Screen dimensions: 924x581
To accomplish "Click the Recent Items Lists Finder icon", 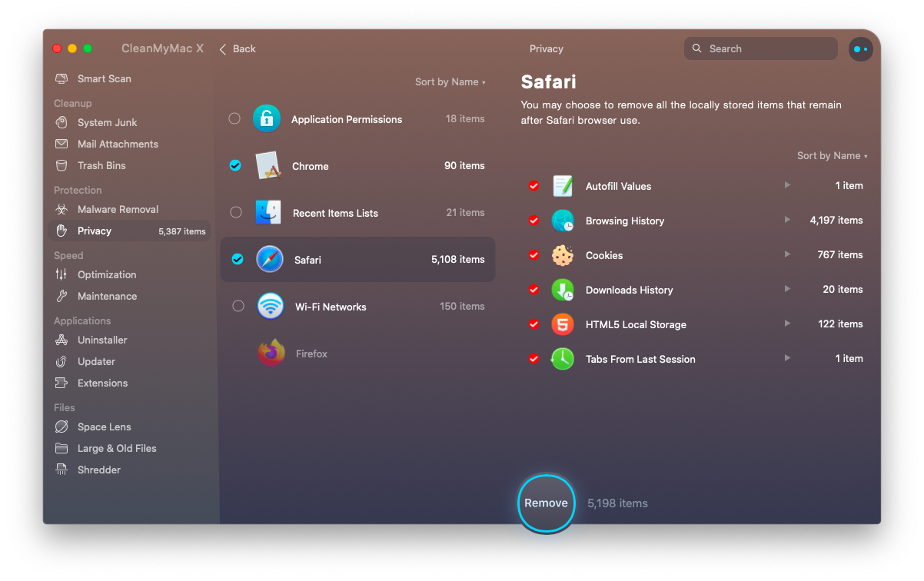I will (268, 213).
